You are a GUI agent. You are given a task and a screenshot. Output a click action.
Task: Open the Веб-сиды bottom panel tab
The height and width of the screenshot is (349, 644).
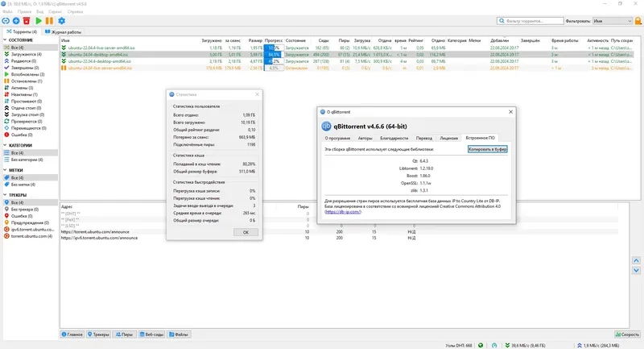click(151, 334)
